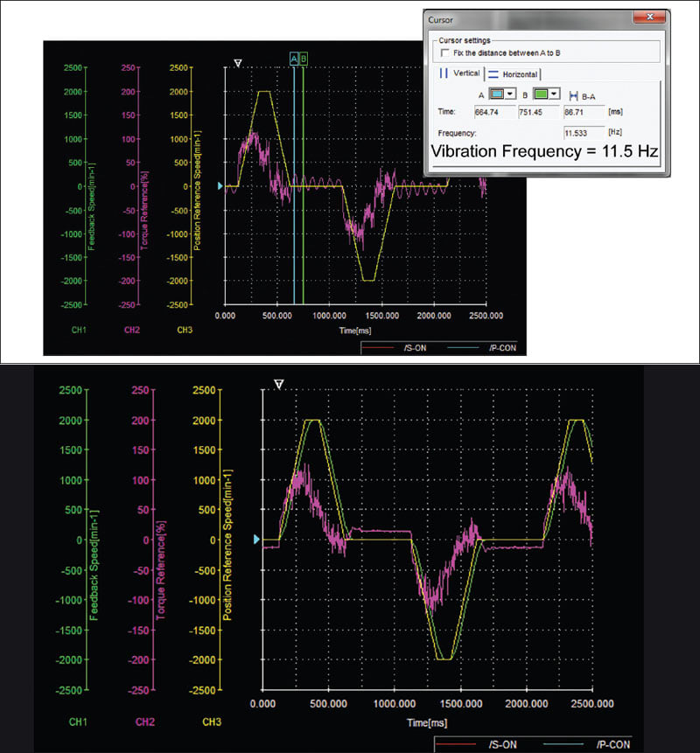
Task: Open cursor B color dropdown arrow
Action: pyautogui.click(x=555, y=94)
